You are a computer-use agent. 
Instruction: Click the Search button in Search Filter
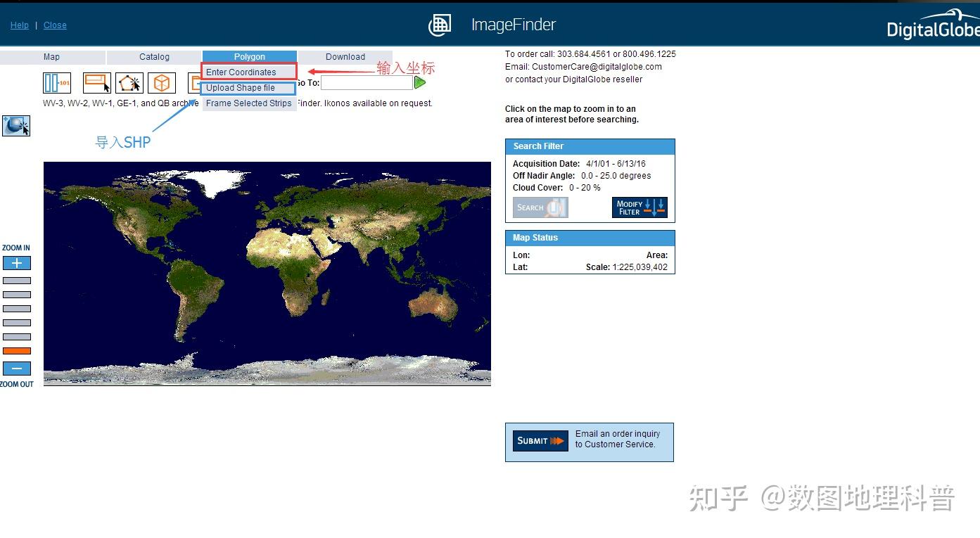[x=539, y=207]
